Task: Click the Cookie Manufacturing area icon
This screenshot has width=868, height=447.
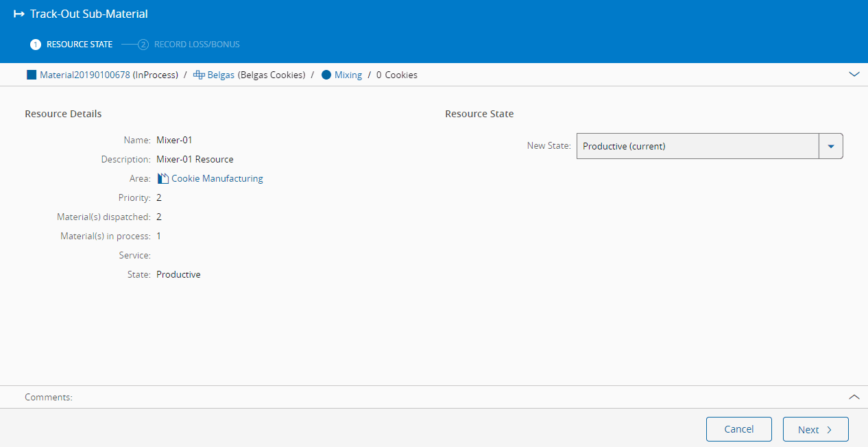Action: (x=162, y=178)
